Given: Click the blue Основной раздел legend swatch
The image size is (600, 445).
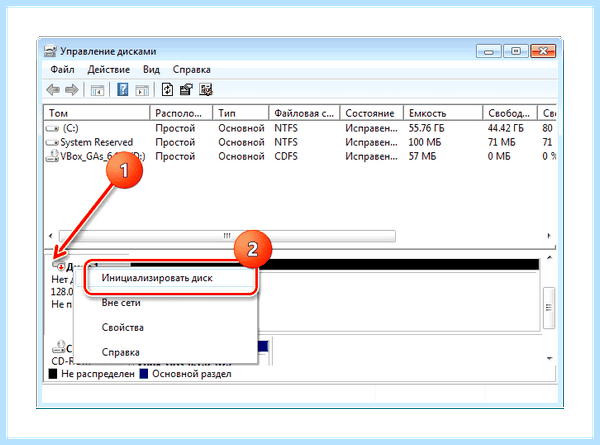Looking at the screenshot, I should 144,374.
